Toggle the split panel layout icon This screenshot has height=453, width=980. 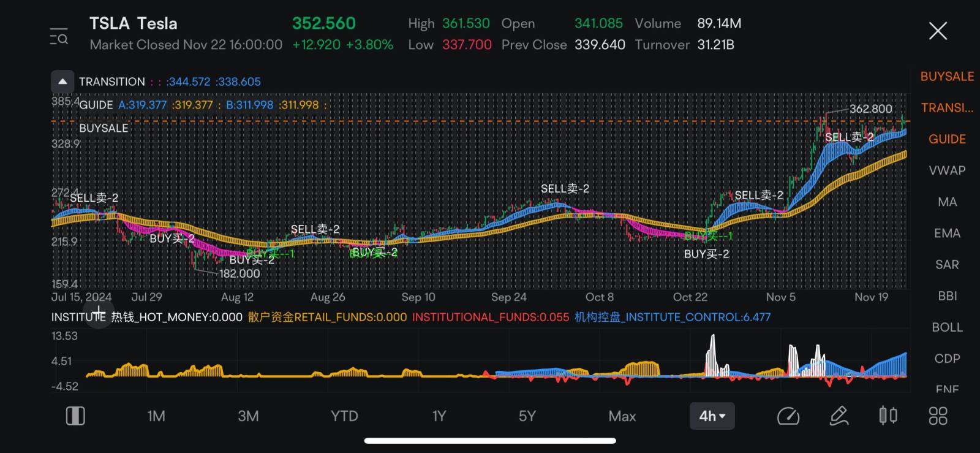click(75, 416)
